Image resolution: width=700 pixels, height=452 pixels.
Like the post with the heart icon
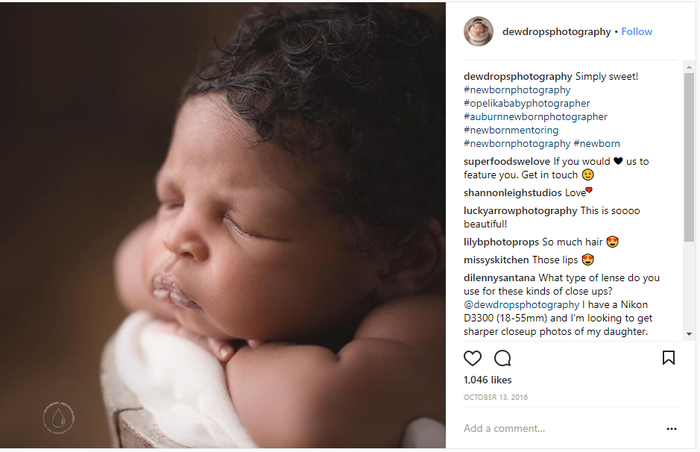[x=472, y=358]
